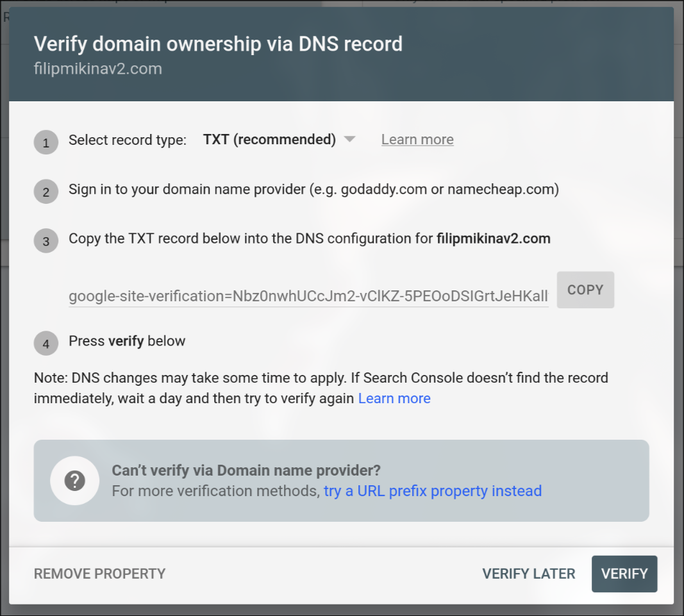Viewport: 684px width, 616px height.
Task: Choose VERIFY LATER to postpone verification
Action: coord(528,574)
